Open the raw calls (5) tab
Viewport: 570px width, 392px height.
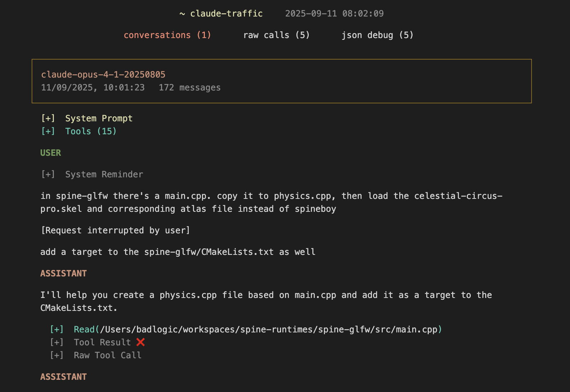pyautogui.click(x=276, y=35)
